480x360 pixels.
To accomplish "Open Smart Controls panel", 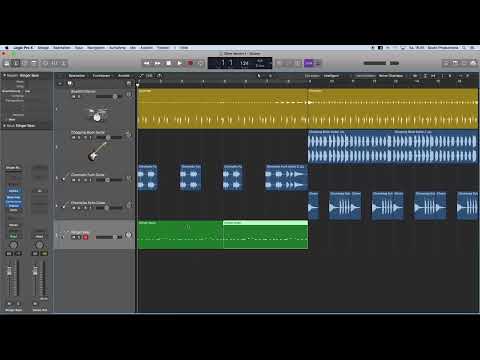I will [x=45, y=63].
